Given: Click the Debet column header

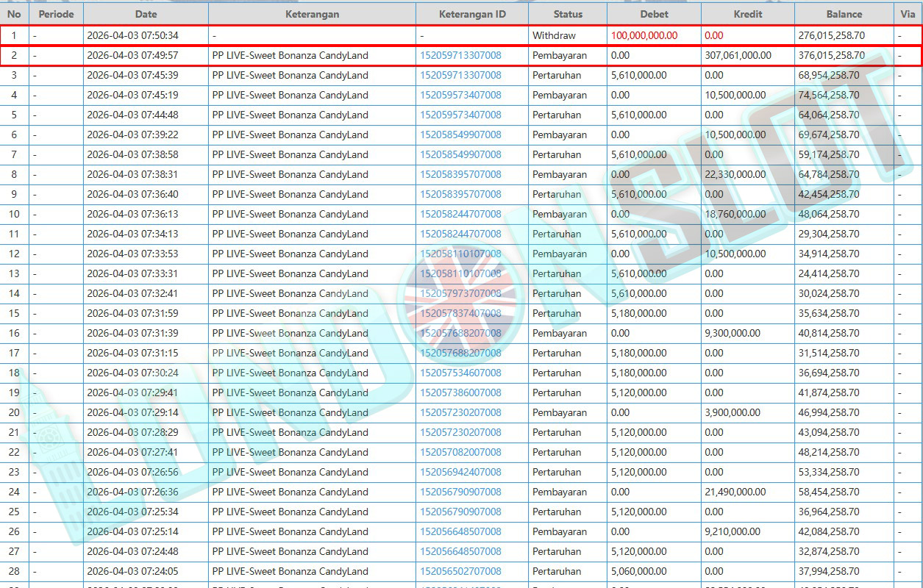Looking at the screenshot, I should 654,14.
